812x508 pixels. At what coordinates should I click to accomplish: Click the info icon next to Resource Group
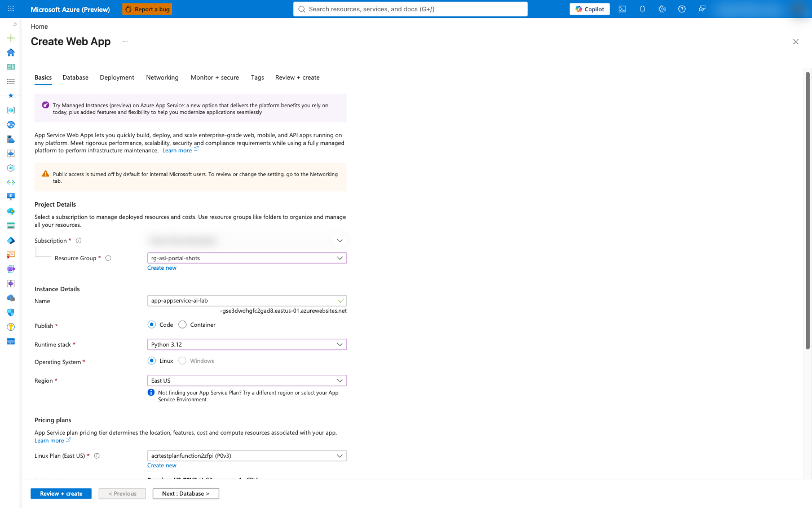click(108, 258)
